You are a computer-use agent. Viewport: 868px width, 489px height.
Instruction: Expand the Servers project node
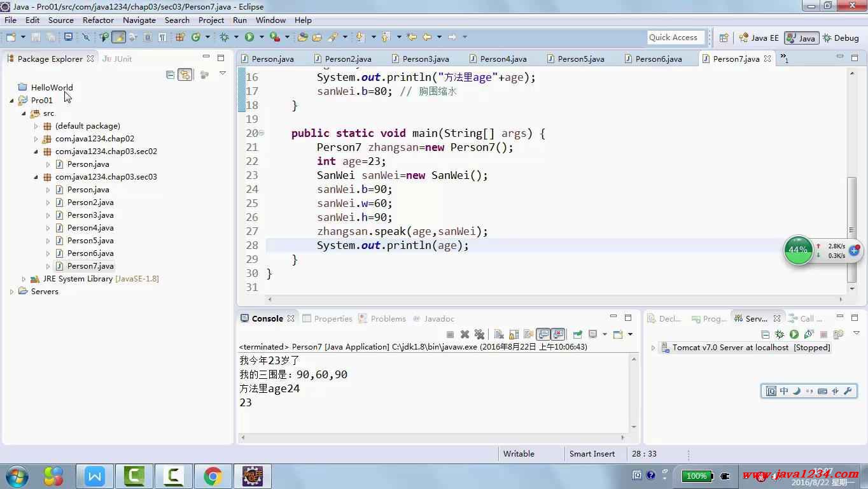pyautogui.click(x=11, y=292)
